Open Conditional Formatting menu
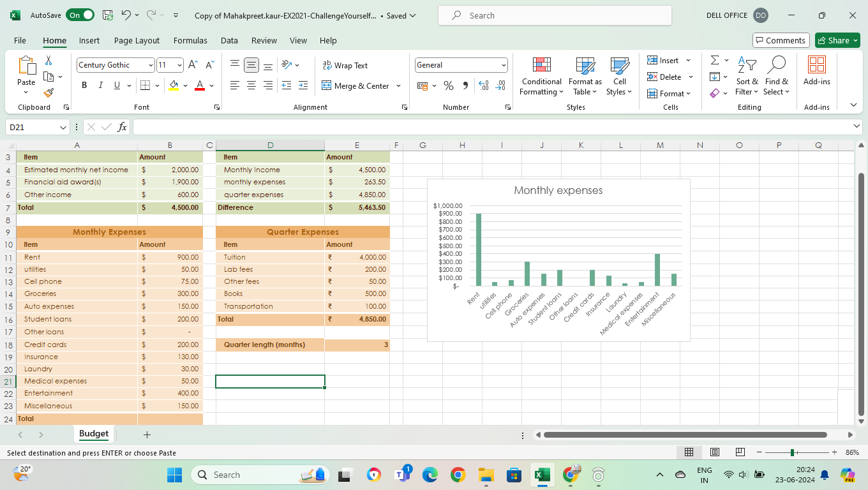The image size is (868, 490). point(541,77)
